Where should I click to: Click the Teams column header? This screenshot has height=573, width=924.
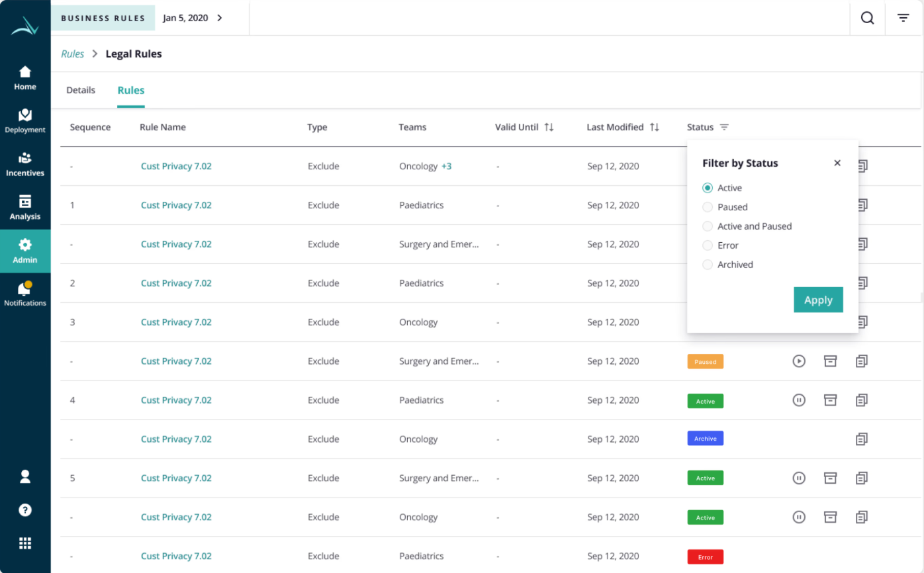[412, 127]
